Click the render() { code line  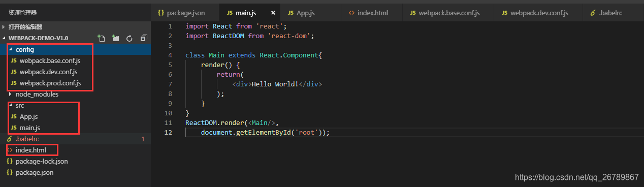tap(220, 65)
